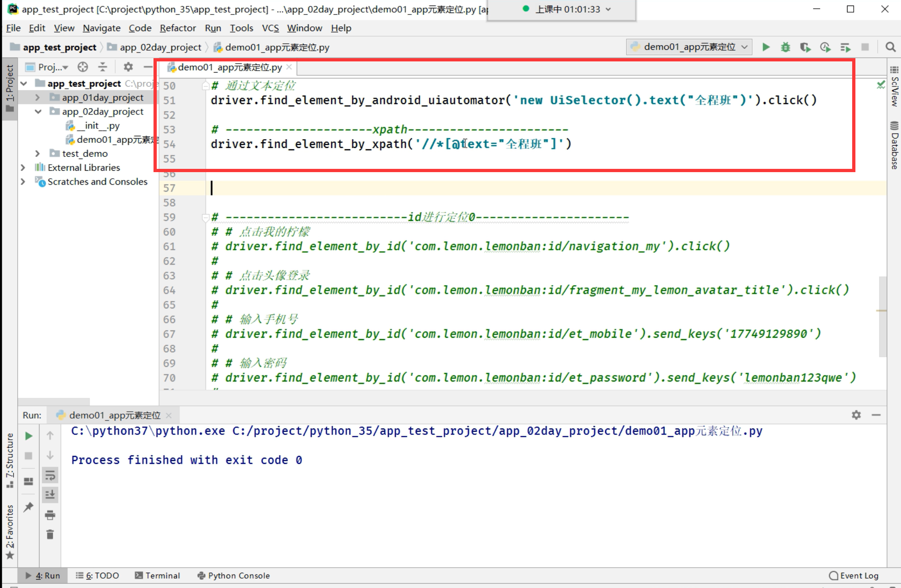
Task: Run with coverage toolbar icon
Action: point(805,47)
